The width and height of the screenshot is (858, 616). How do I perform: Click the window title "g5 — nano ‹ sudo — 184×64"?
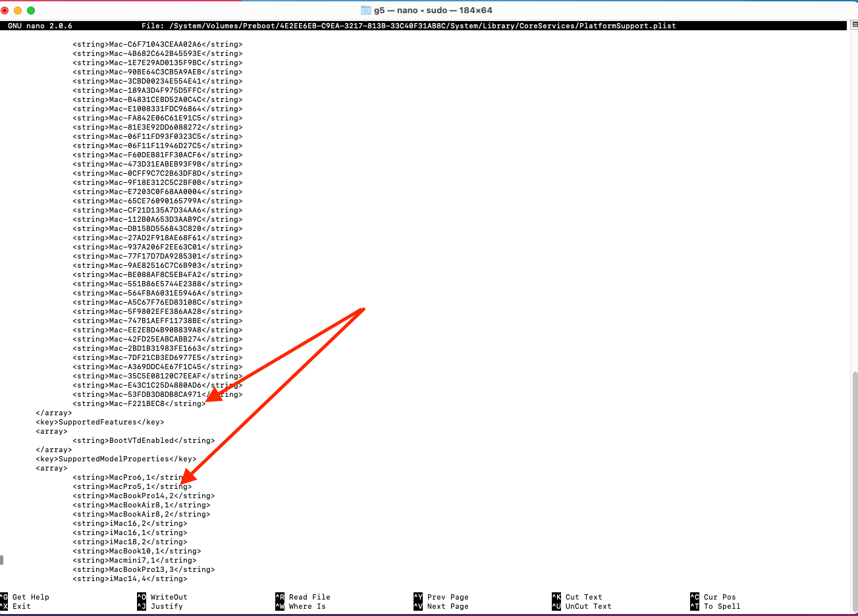433,11
